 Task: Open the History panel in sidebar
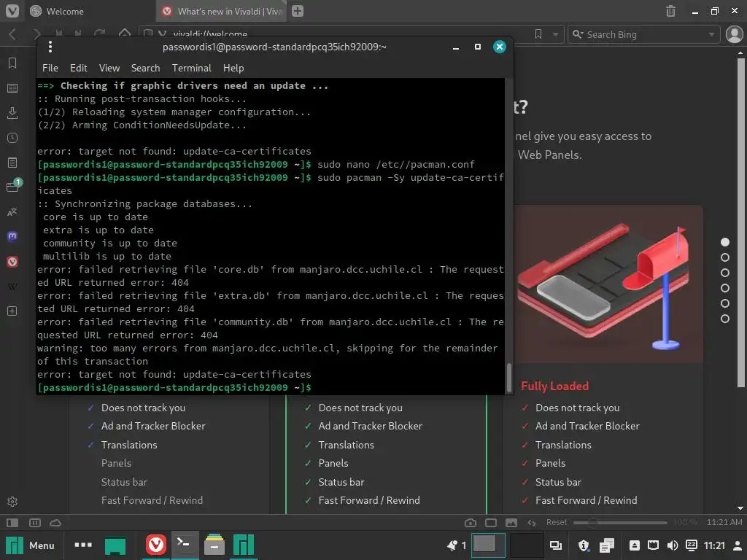pyautogui.click(x=12, y=138)
